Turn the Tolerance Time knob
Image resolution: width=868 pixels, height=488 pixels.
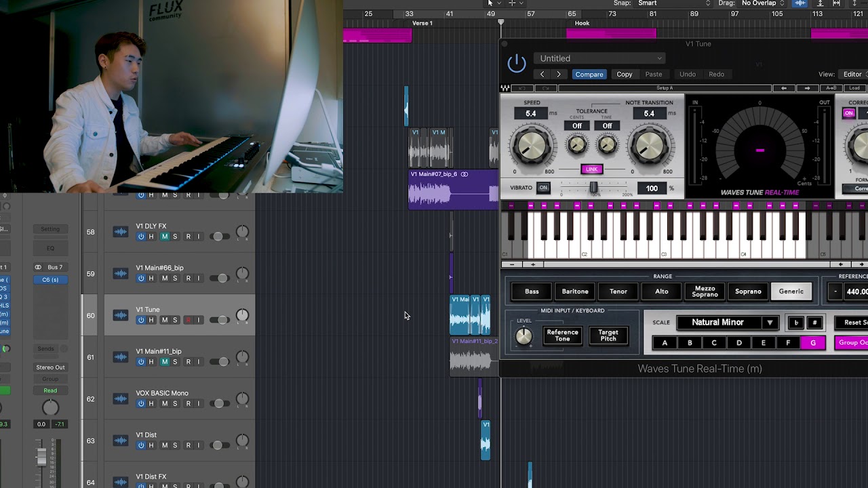[x=607, y=144]
